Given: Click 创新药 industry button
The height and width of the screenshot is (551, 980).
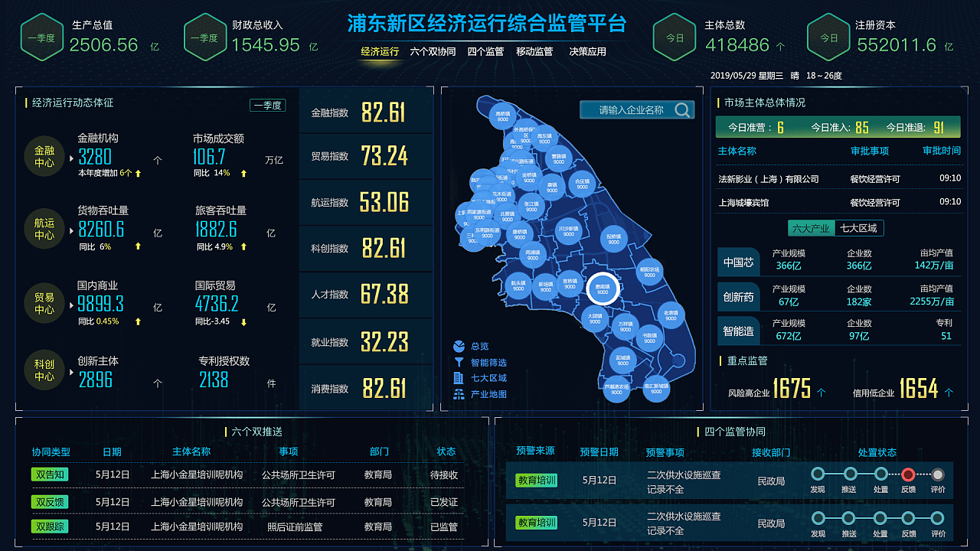Looking at the screenshot, I should click(739, 297).
